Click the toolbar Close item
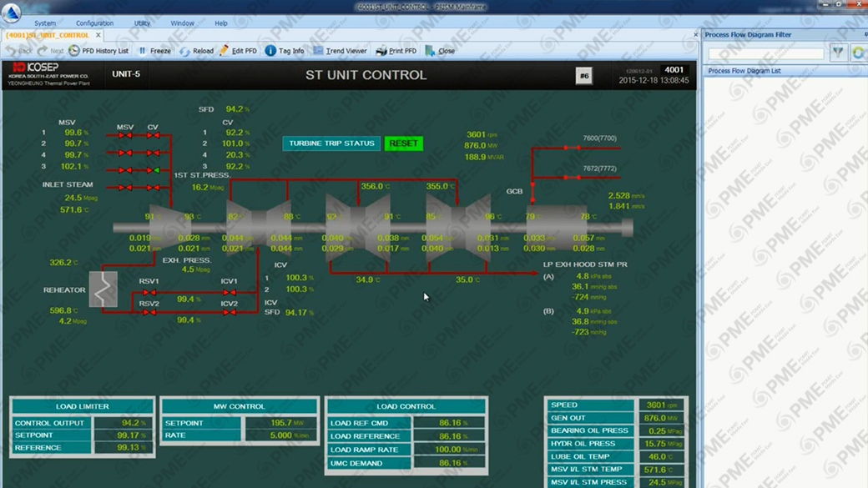Image resolution: width=868 pixels, height=488 pixels. pos(440,50)
